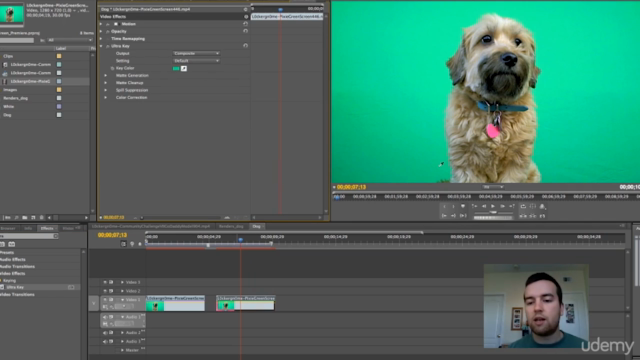
Task: Go to previous edit point
Action: tap(474, 207)
